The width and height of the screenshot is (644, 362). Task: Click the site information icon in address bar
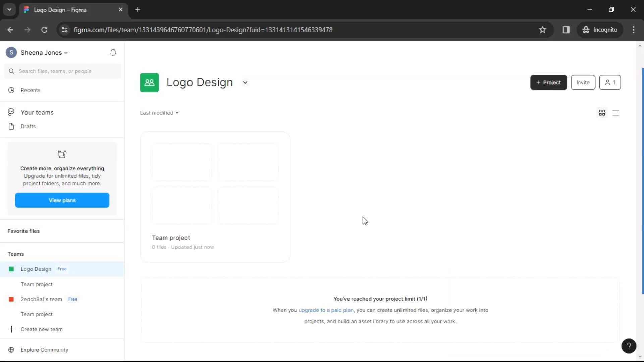(x=64, y=30)
